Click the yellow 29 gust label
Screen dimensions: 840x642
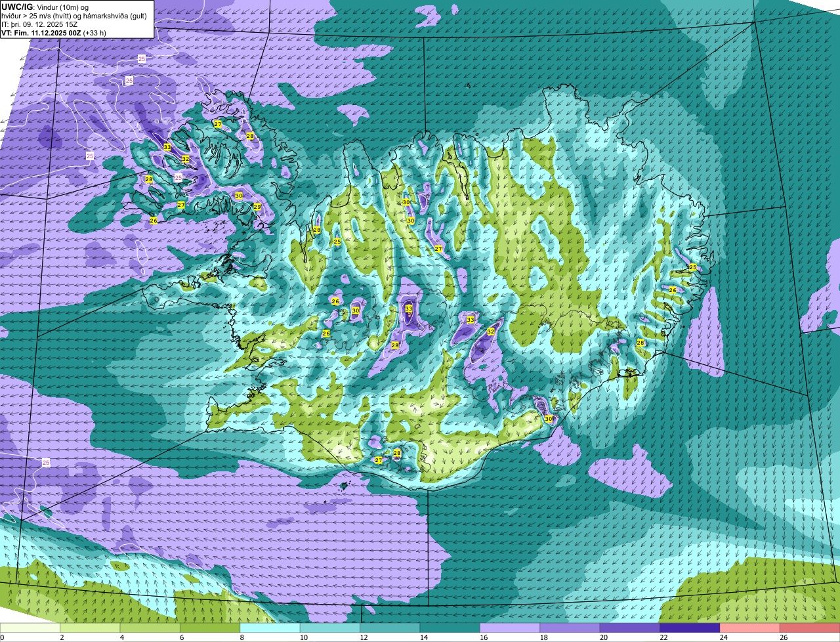pyautogui.click(x=257, y=207)
